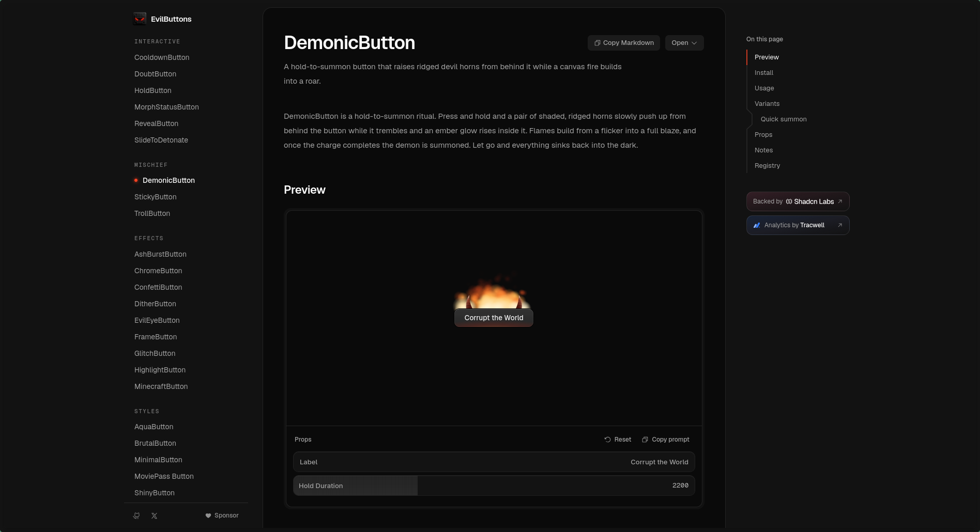Click the Reset props button
Image resolution: width=980 pixels, height=532 pixels.
tap(618, 440)
